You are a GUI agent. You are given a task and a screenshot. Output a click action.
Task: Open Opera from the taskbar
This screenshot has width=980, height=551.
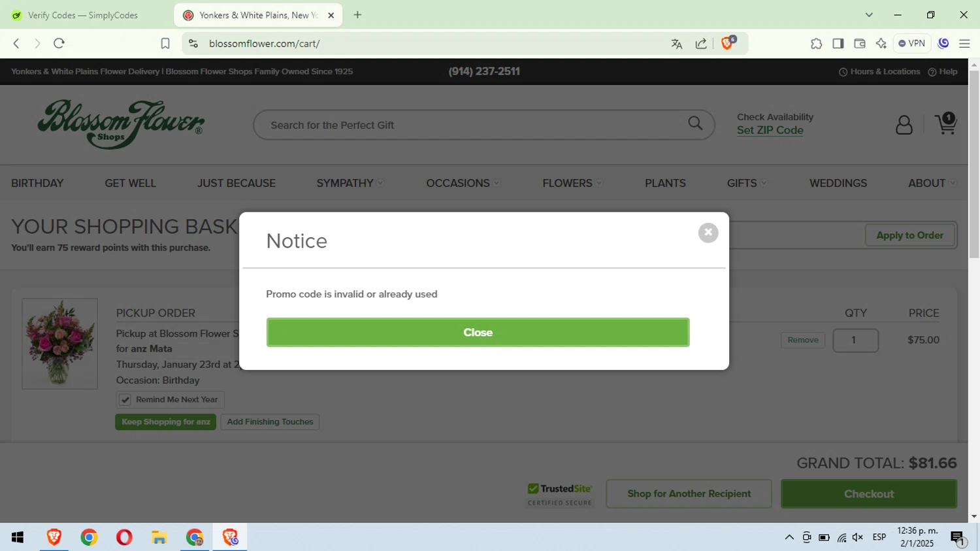tap(124, 537)
